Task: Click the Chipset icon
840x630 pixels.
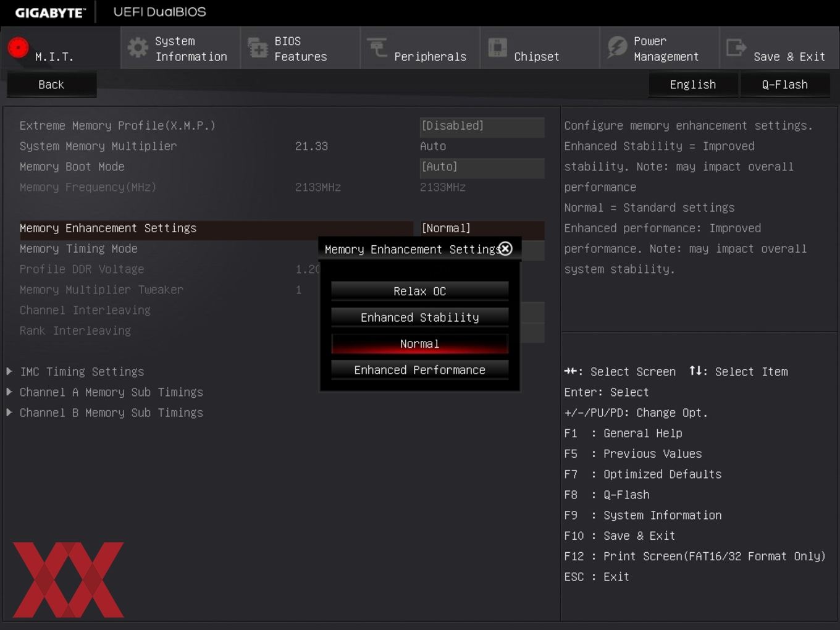Action: pyautogui.click(x=497, y=48)
